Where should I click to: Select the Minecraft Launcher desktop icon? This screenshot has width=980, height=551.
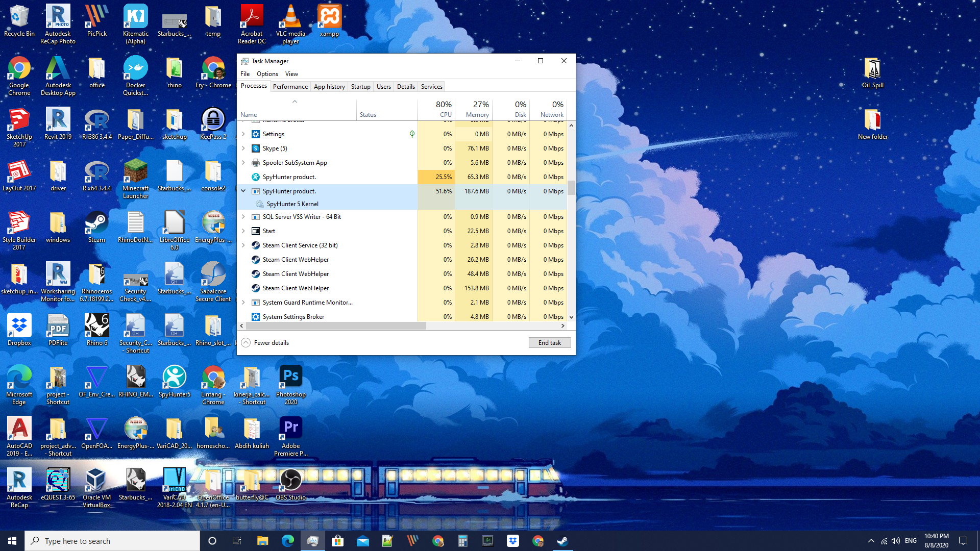(136, 179)
